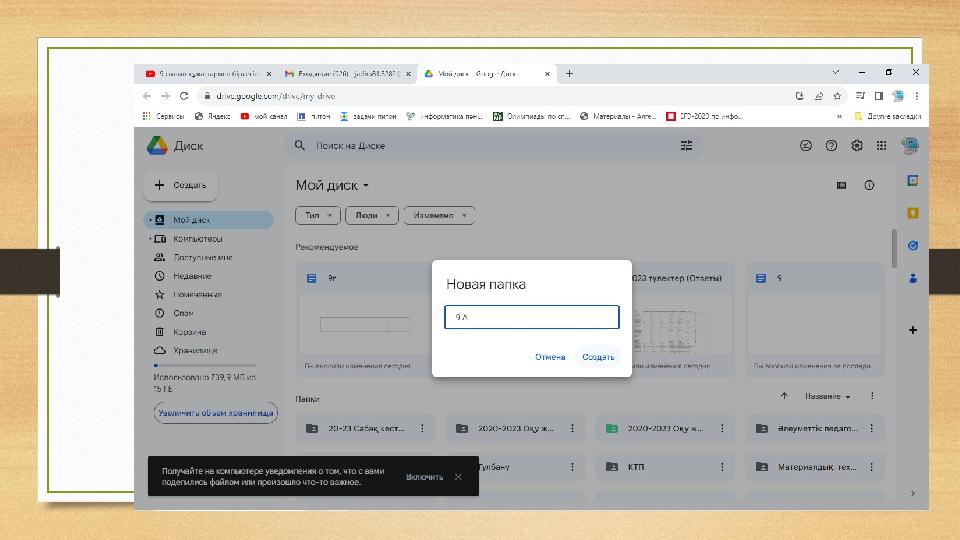This screenshot has height=540, width=960.
Task: Open Другие закладки bookmarks folder
Action: point(887,116)
